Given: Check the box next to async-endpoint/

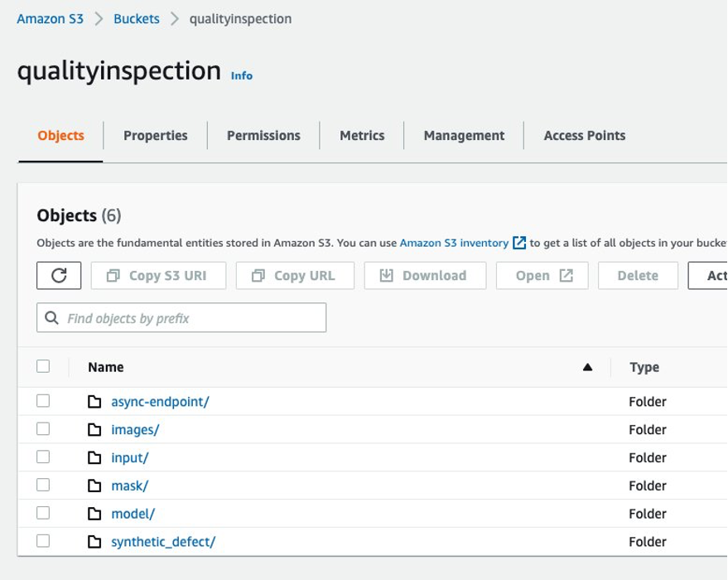Looking at the screenshot, I should 43,401.
